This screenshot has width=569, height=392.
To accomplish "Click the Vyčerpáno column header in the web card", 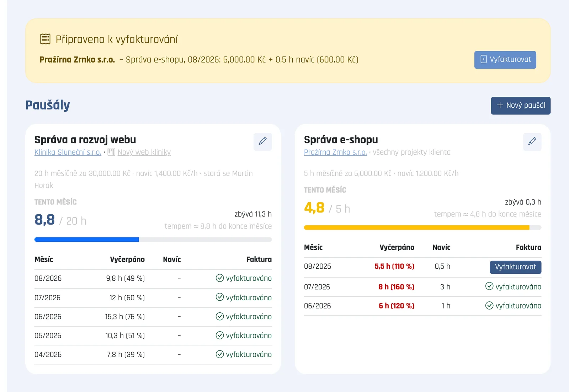I will [127, 259].
